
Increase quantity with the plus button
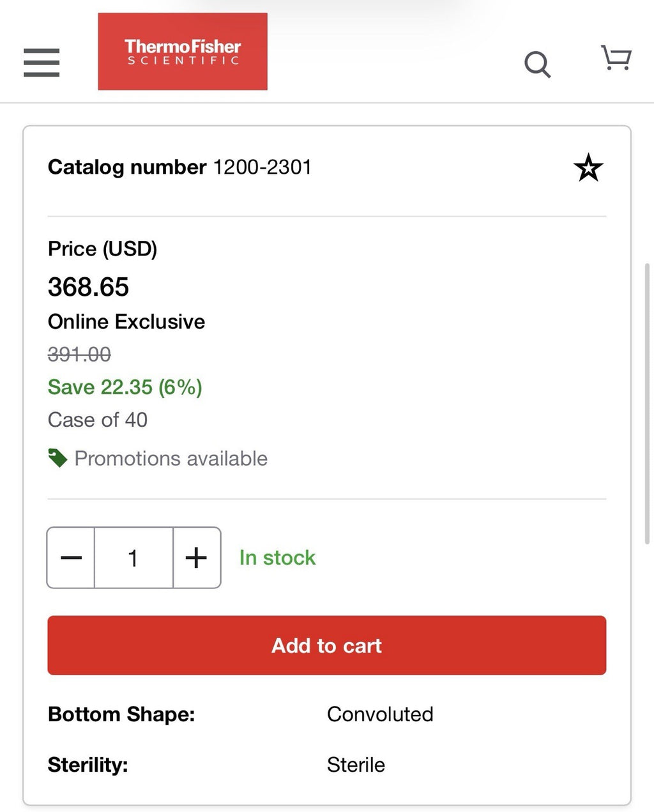197,558
